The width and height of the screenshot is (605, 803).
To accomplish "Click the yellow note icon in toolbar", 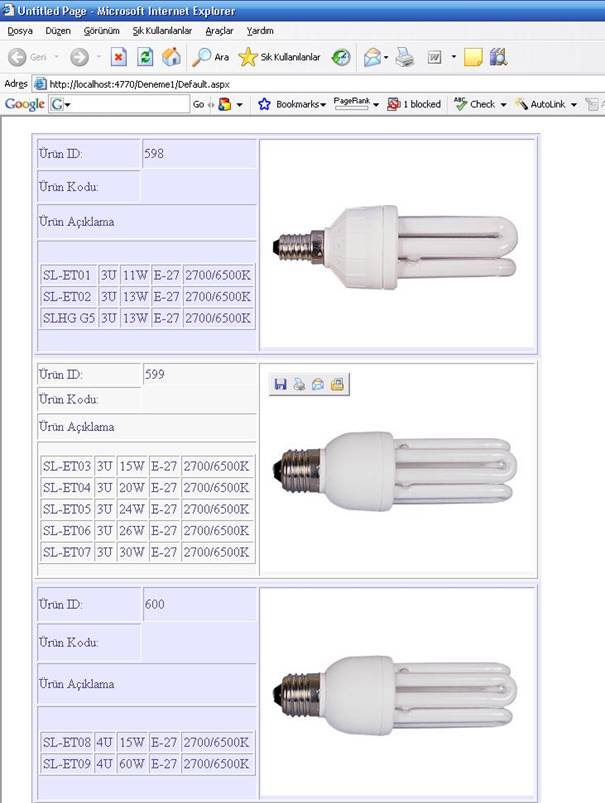I will (473, 57).
